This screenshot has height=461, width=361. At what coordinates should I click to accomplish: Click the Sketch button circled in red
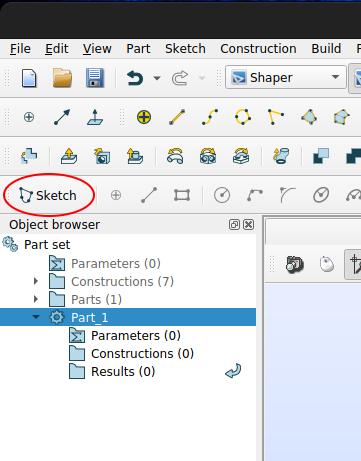click(48, 195)
